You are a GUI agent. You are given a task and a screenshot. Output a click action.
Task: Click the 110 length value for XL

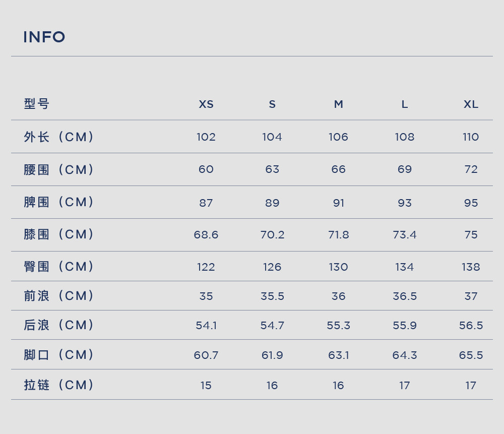pyautogui.click(x=471, y=137)
